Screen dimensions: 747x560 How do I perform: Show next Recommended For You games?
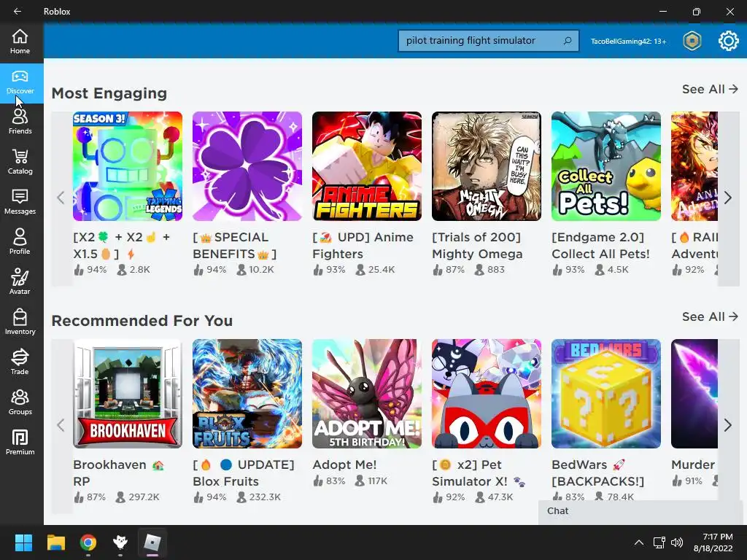728,425
